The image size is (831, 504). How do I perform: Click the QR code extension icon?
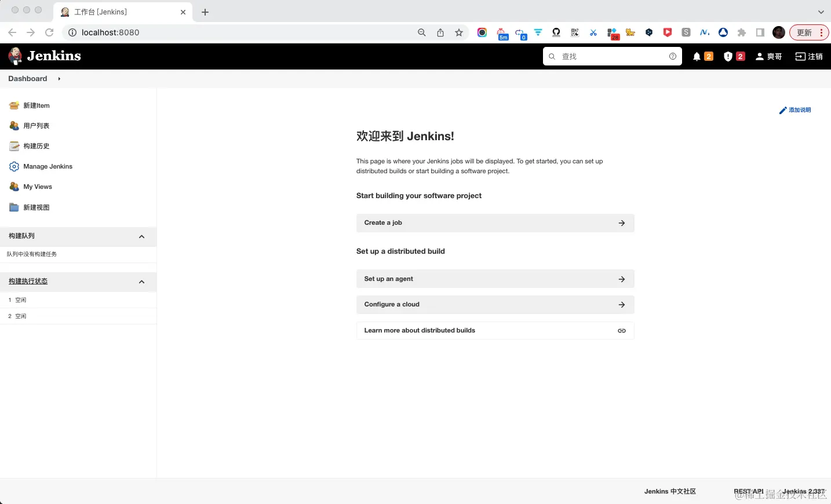pos(575,32)
